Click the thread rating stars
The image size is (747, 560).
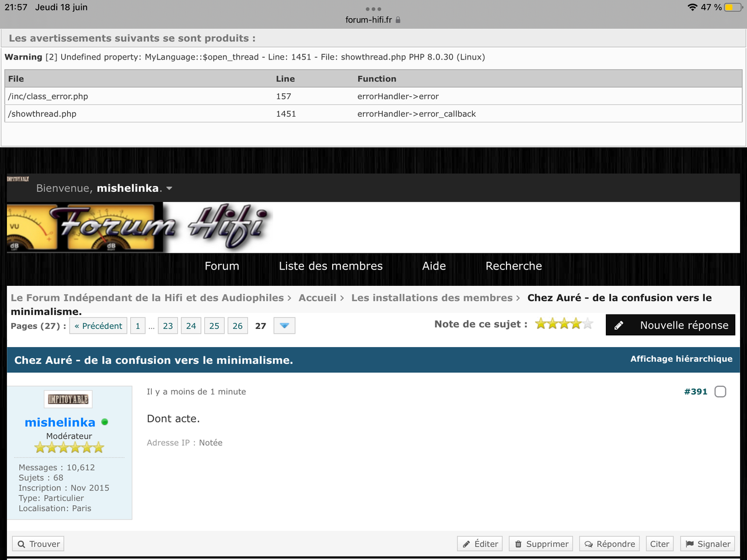point(564,324)
